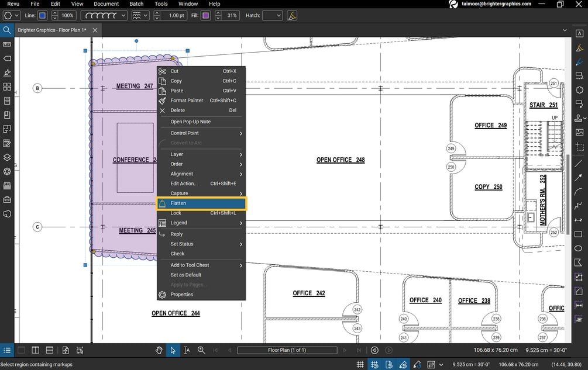The image size is (588, 370).
Task: Click the Floor Plan (1 of 1) page button
Action: click(x=287, y=350)
